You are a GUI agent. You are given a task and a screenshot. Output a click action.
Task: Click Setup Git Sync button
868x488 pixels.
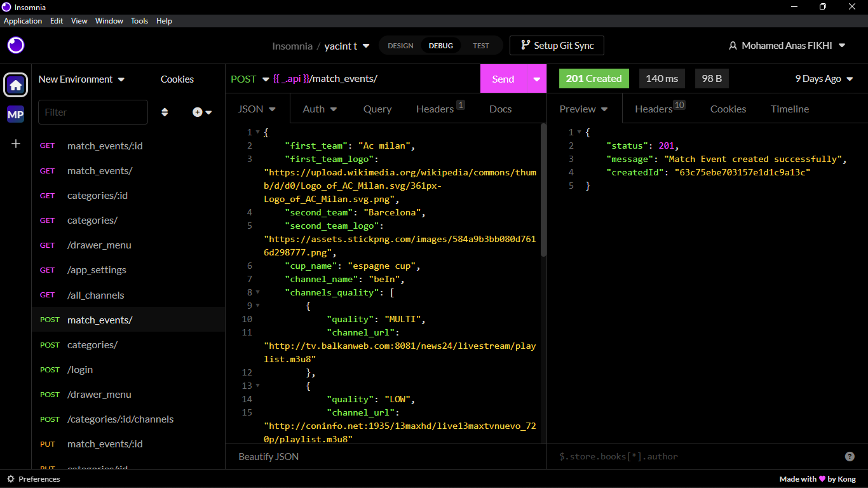[557, 46]
